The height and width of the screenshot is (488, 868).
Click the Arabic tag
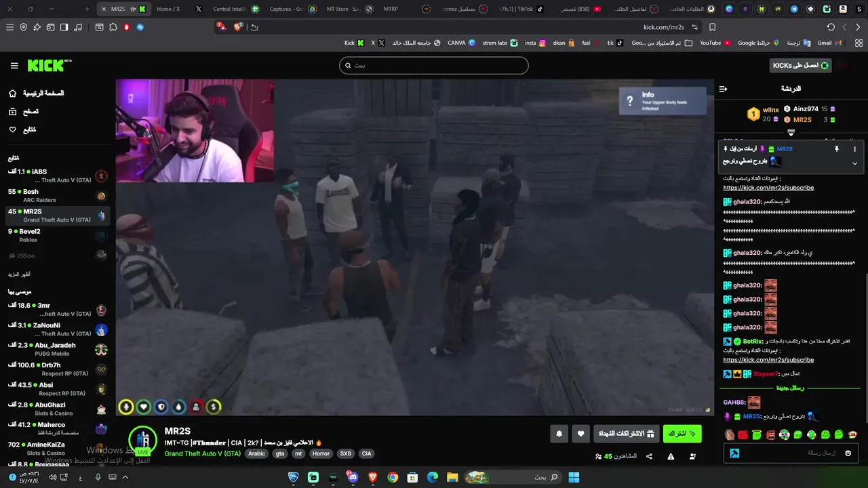(x=256, y=454)
